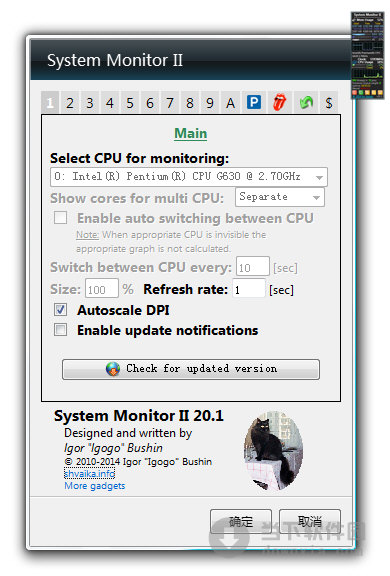
Task: Toggle the Autoscale DPI checkbox
Action: point(61,310)
